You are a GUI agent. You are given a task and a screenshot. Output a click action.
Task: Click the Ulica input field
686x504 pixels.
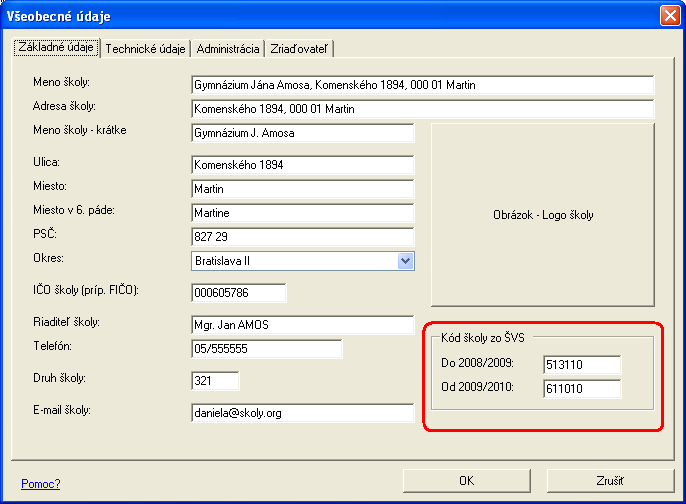(303, 165)
